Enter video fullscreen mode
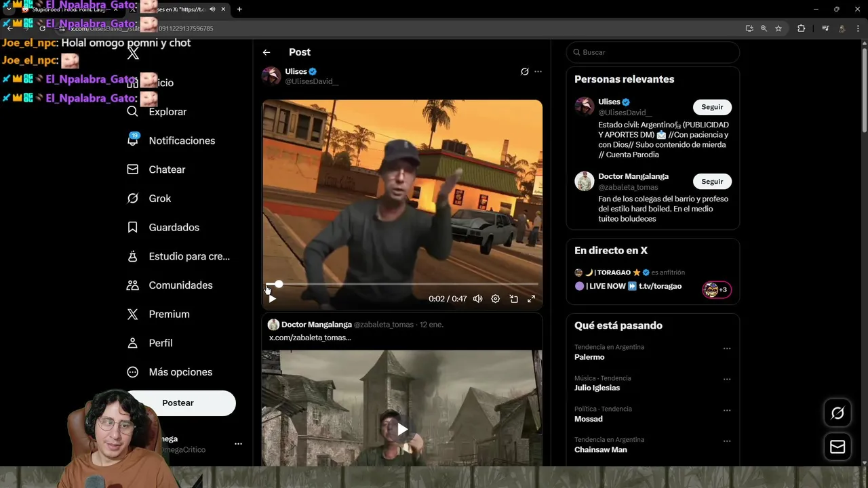The width and height of the screenshot is (868, 488). click(x=531, y=299)
